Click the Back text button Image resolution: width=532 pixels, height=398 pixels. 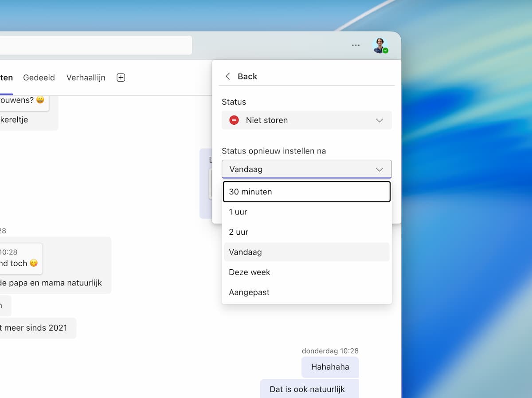[x=247, y=76]
